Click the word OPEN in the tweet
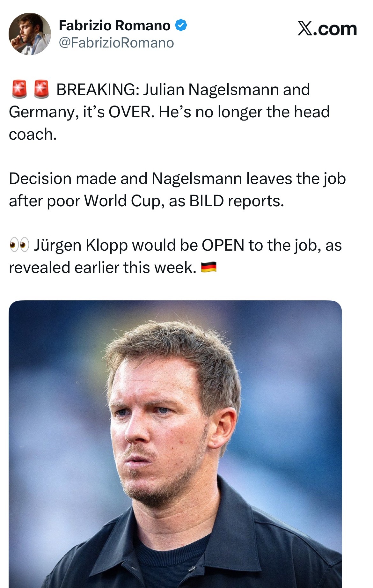The width and height of the screenshot is (373, 588). click(x=223, y=245)
